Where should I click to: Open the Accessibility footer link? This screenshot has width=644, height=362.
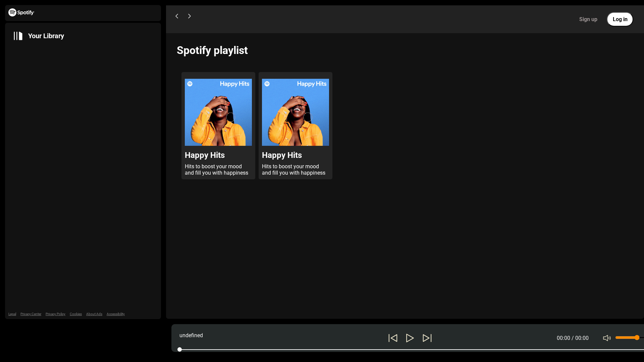[116, 314]
